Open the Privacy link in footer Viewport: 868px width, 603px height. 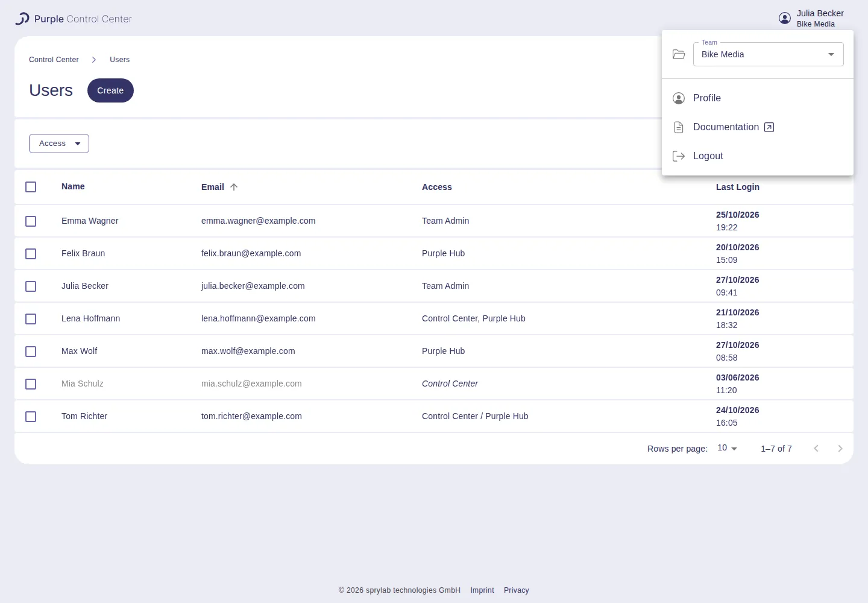[x=517, y=590]
